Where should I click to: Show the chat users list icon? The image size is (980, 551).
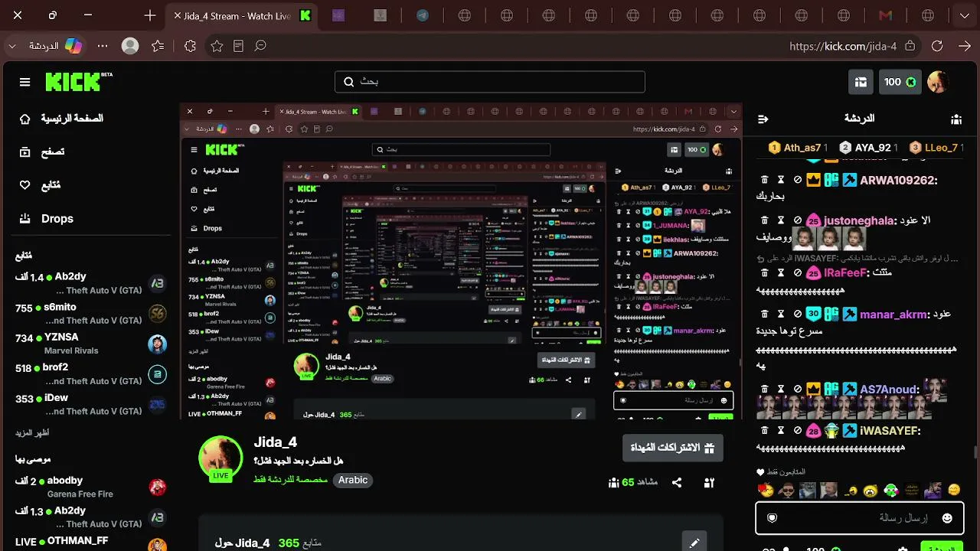point(956,119)
